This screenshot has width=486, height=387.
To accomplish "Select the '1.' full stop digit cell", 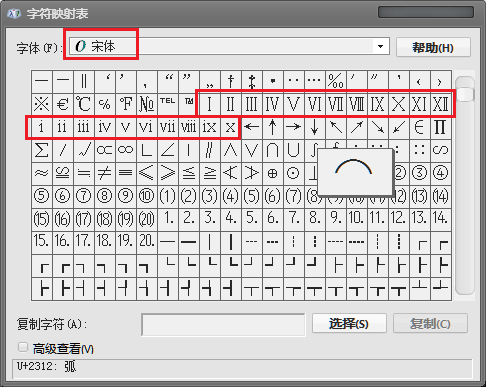I will pyautogui.click(x=168, y=219).
